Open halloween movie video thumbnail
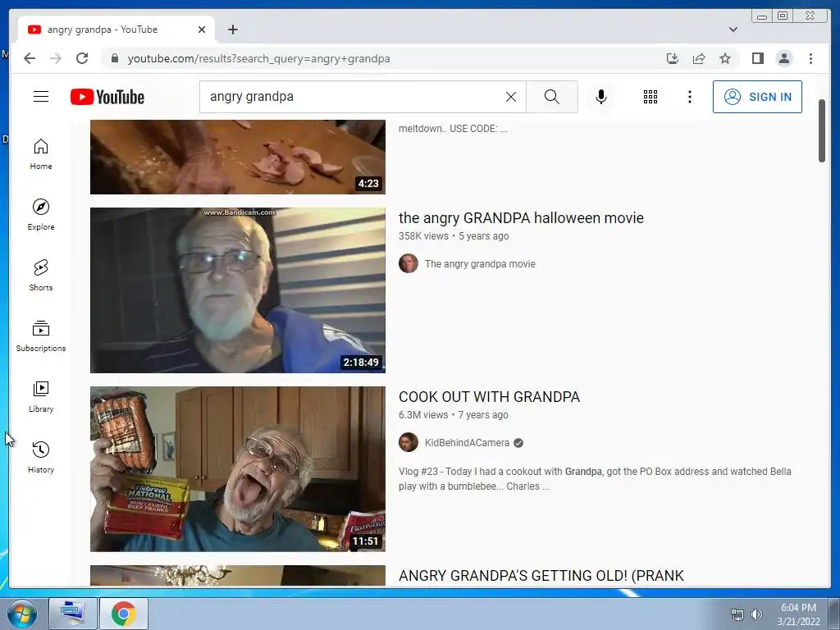Viewport: 840px width, 630px height. click(x=237, y=290)
